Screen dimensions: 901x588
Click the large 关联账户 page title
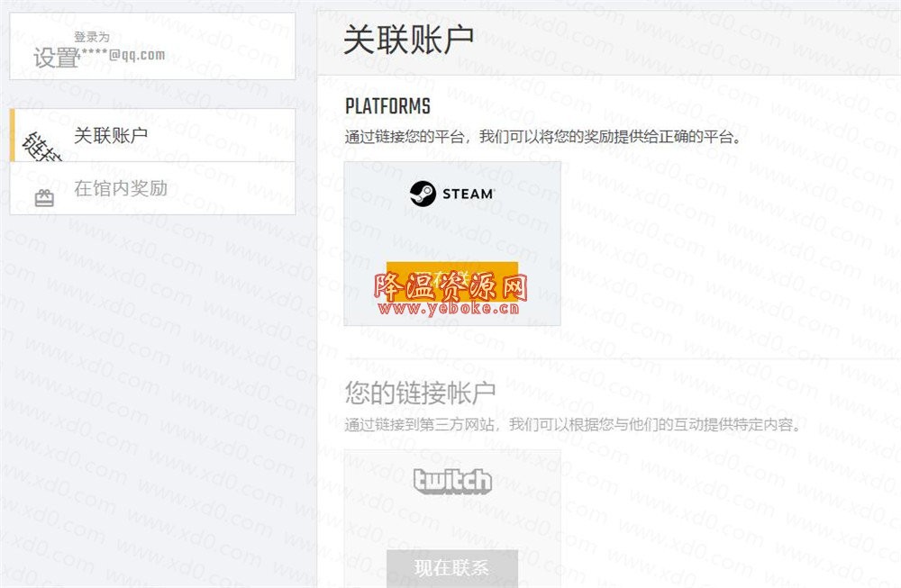click(408, 40)
